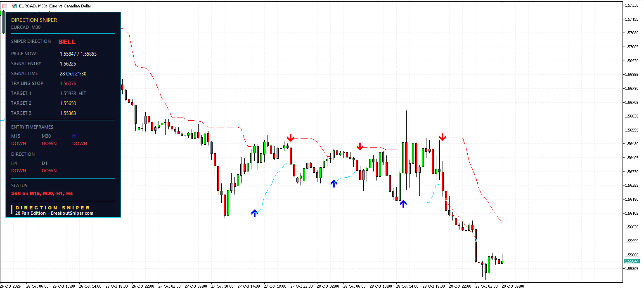Select Target 2 value 1.55650
Image resolution: width=644 pixels, height=291 pixels.
(68, 103)
